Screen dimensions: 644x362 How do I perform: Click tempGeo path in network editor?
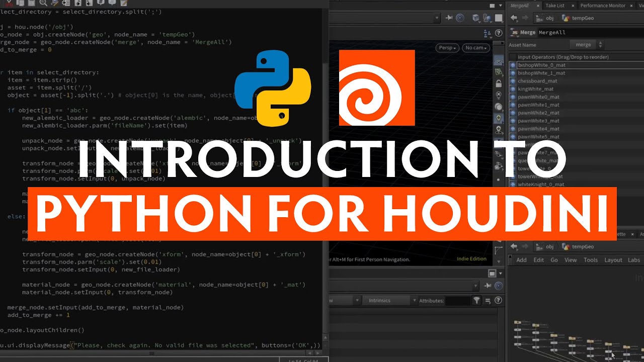(x=578, y=246)
